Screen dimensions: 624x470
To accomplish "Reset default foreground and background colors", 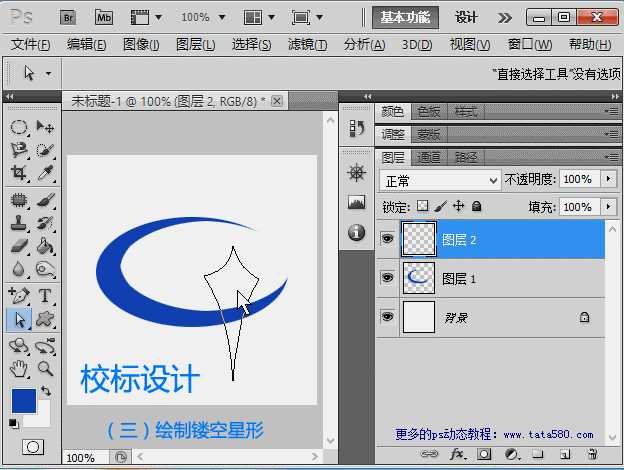I will click(x=14, y=424).
